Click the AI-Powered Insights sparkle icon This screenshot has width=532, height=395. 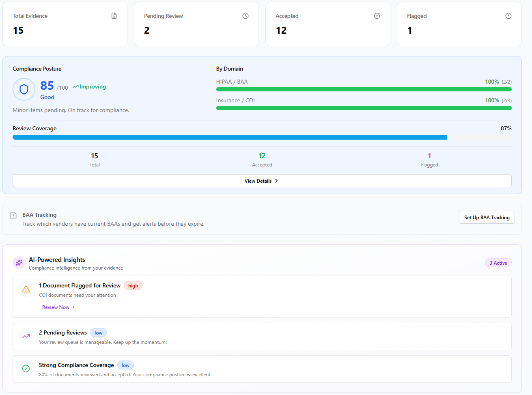click(x=19, y=263)
